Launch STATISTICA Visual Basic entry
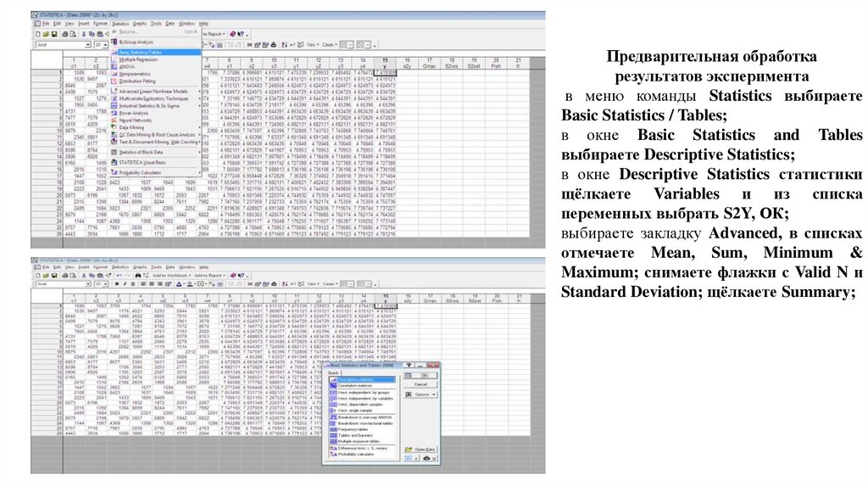This screenshot has width=868, height=487. pyautogui.click(x=156, y=162)
